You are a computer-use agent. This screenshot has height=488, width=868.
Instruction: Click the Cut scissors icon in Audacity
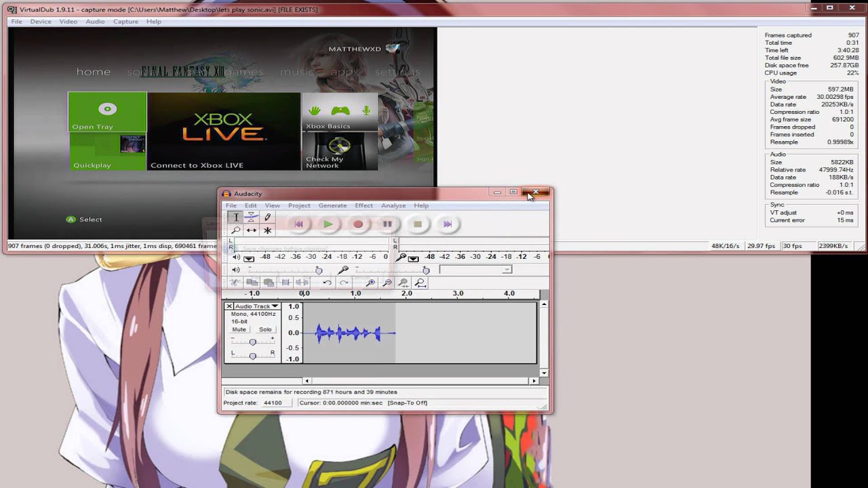click(235, 283)
